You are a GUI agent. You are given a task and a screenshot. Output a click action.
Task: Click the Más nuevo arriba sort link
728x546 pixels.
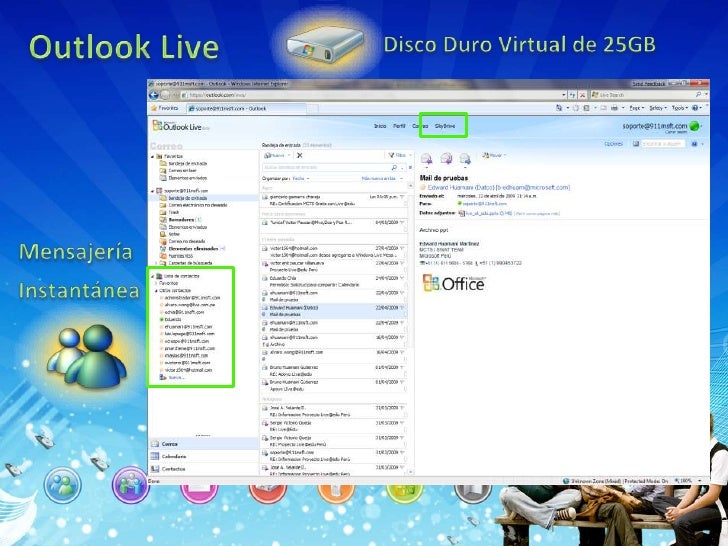pyautogui.click(x=378, y=178)
